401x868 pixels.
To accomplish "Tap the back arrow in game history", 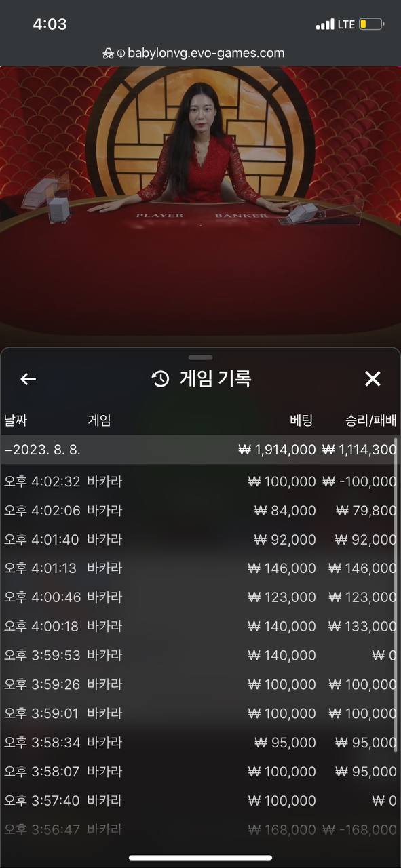I will 28,379.
